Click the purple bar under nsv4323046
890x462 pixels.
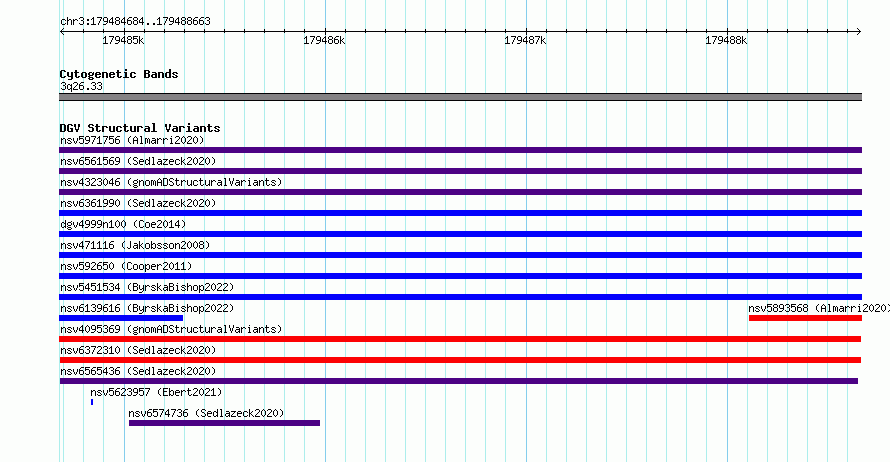click(460, 192)
